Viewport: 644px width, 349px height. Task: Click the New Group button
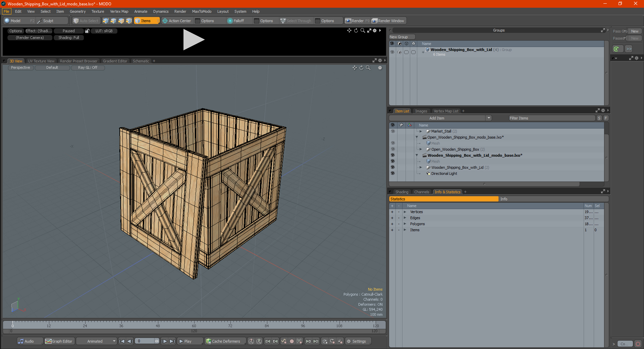tap(402, 37)
